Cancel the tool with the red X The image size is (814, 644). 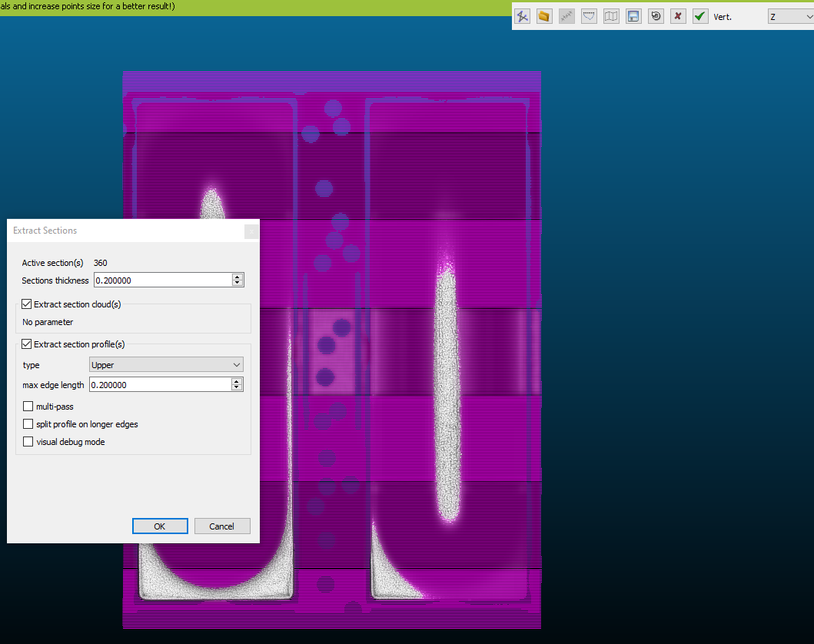tap(678, 15)
